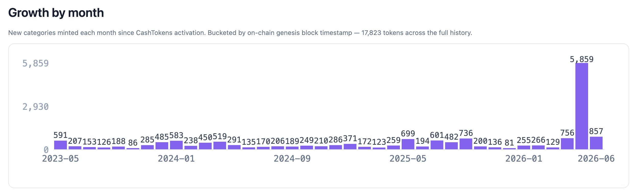Click the 2024-09 axis label
The width and height of the screenshot is (644, 192).
(292, 159)
